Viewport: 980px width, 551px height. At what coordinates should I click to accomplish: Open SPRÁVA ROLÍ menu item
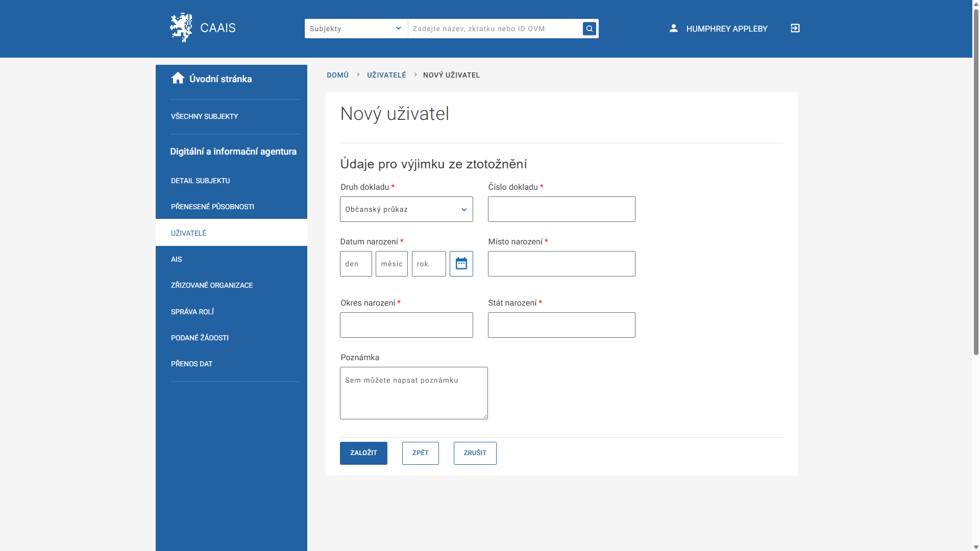pos(192,312)
